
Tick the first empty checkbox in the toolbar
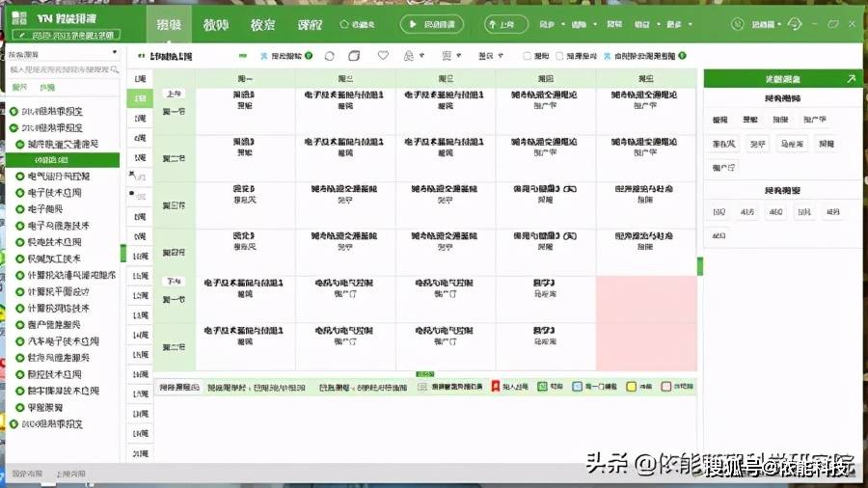coord(527,56)
